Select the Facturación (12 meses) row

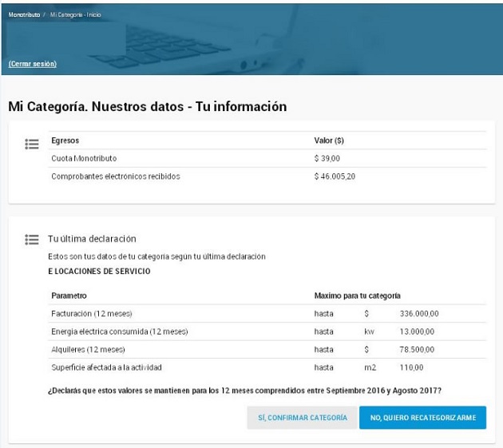pos(267,314)
